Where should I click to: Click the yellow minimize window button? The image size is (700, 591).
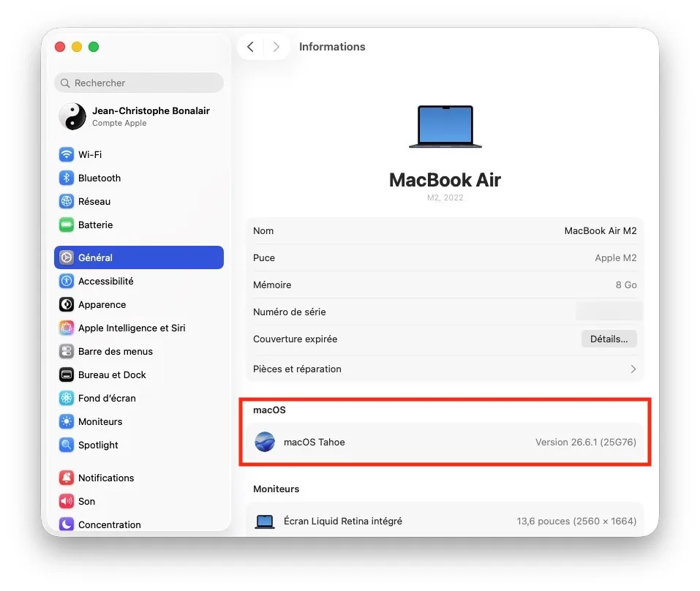(77, 47)
